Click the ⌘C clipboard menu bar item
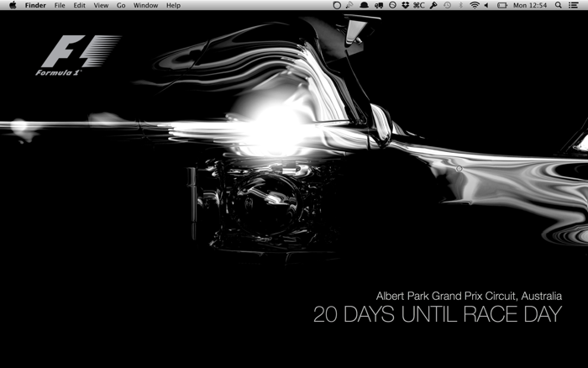This screenshot has height=368, width=588. pos(419,5)
